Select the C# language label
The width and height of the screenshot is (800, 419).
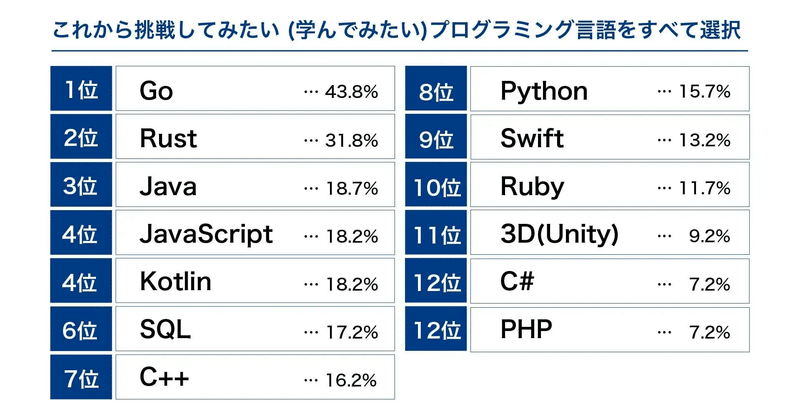(516, 282)
